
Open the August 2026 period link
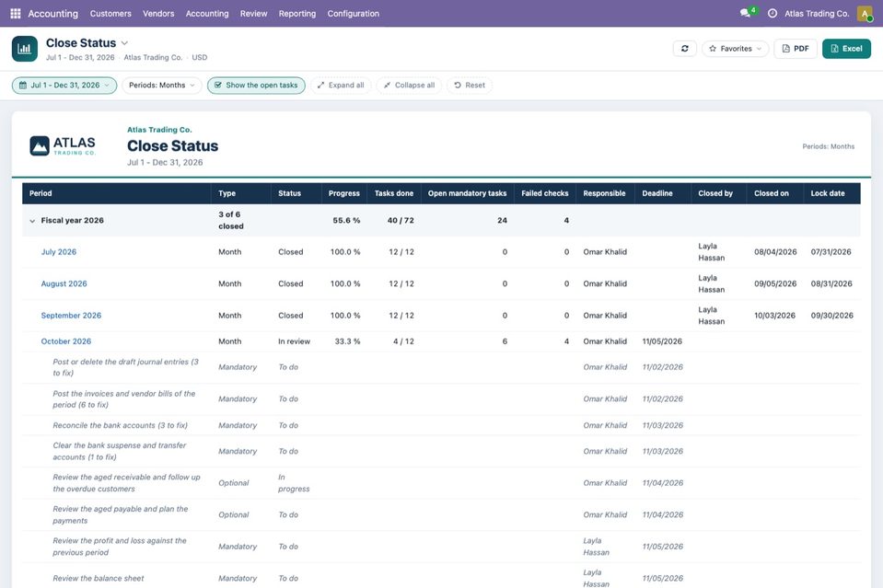[x=64, y=283]
